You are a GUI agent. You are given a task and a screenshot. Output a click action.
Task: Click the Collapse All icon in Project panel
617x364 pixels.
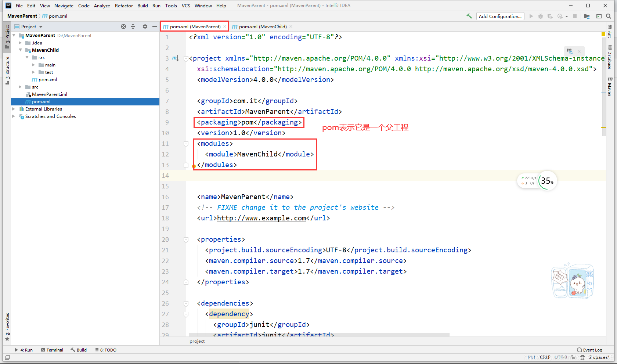point(133,26)
